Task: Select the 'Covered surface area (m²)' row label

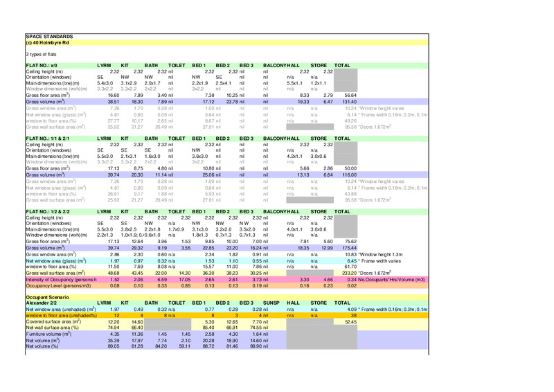Action: tap(53, 322)
